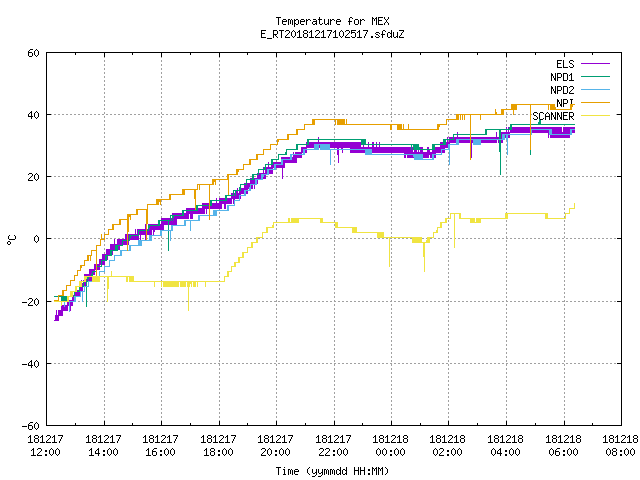Click the orange NPI legend line sample
This screenshot has width=640, height=480.
click(x=595, y=102)
